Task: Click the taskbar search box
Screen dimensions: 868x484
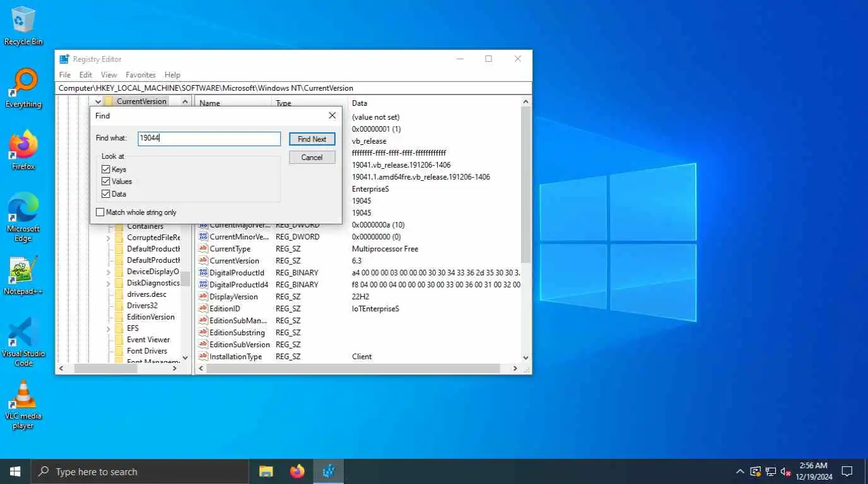Action: click(x=140, y=471)
